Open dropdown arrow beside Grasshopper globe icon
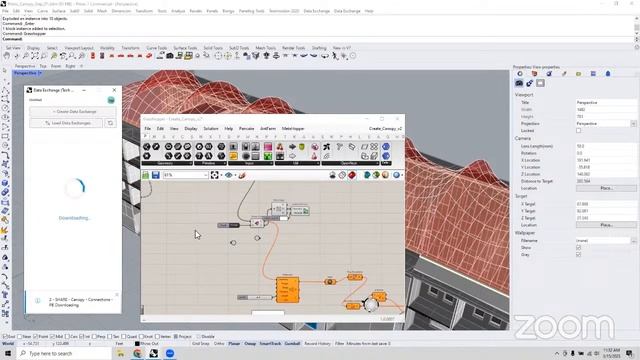Screen dimensions: 640x360 pos(402,175)
